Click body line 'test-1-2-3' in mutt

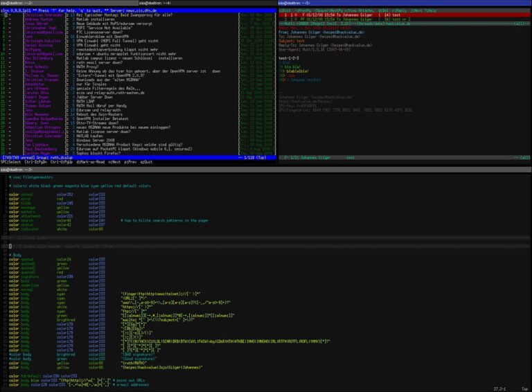click(289, 58)
